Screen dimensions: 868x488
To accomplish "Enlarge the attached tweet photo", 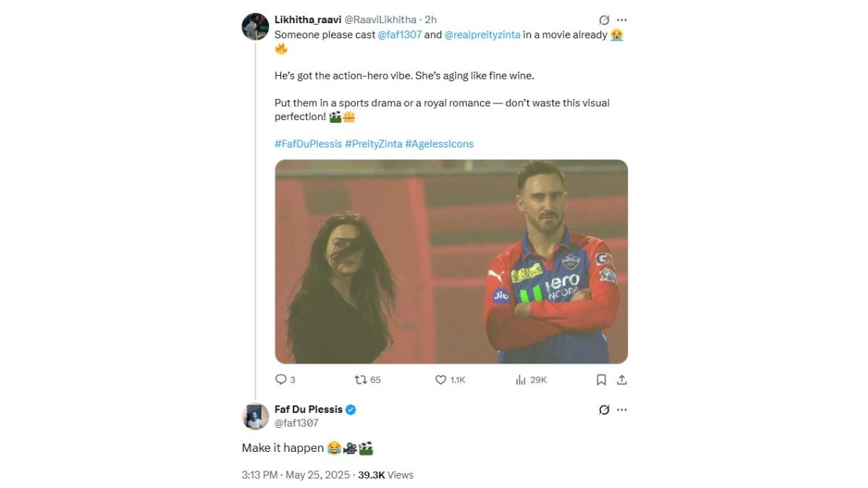I will click(451, 261).
